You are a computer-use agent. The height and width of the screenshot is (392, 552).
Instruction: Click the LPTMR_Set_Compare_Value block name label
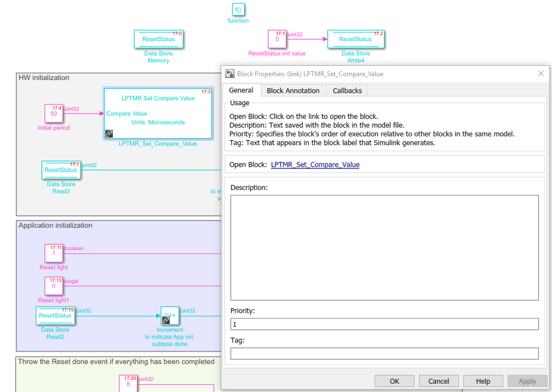(x=157, y=144)
